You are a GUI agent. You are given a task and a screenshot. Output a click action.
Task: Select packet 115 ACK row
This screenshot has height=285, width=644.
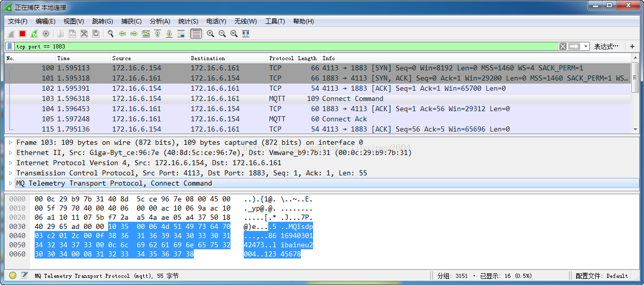pos(318,129)
